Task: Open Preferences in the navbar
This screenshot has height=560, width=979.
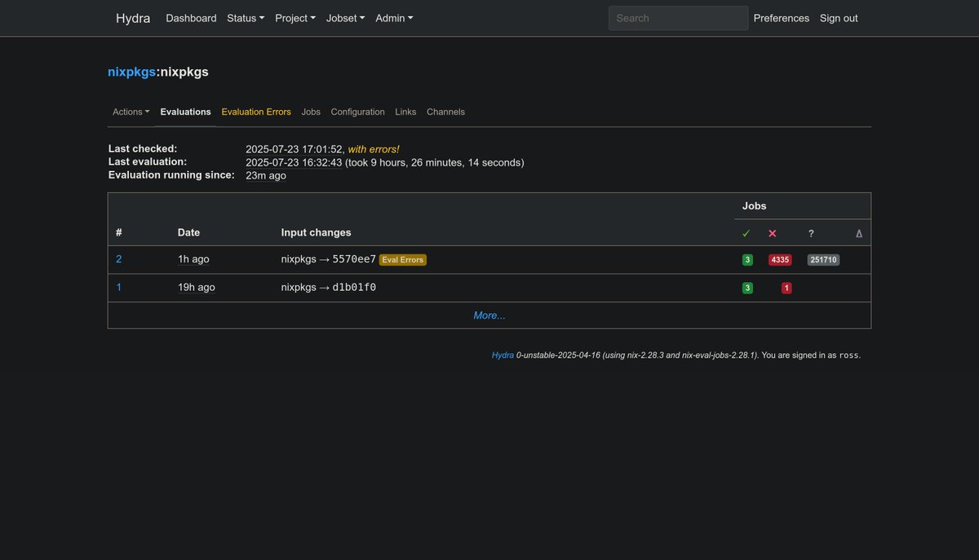Action: tap(782, 18)
